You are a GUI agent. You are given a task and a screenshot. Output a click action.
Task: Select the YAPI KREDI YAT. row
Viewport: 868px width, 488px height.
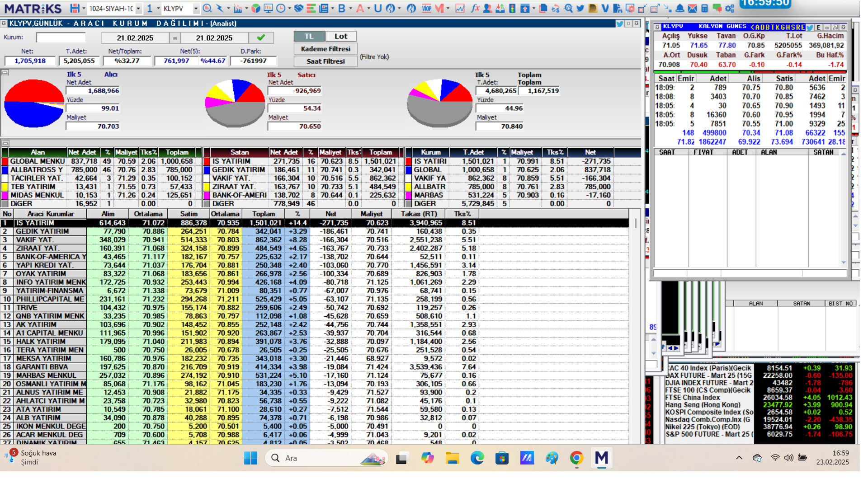(x=314, y=265)
